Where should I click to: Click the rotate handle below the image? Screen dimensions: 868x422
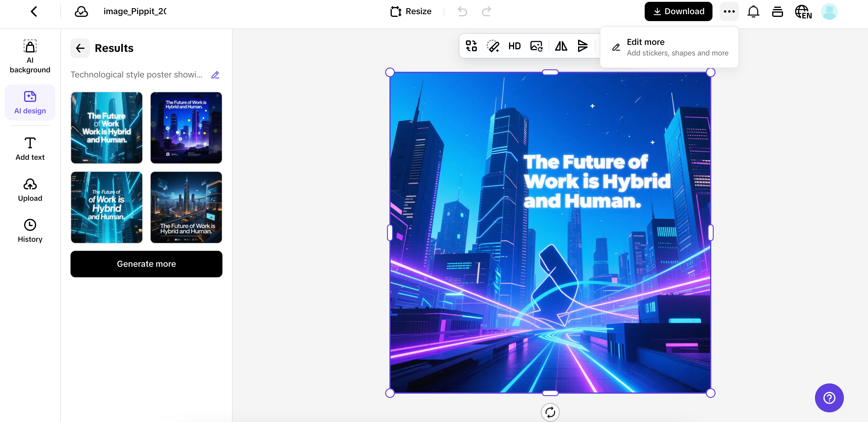click(x=550, y=412)
